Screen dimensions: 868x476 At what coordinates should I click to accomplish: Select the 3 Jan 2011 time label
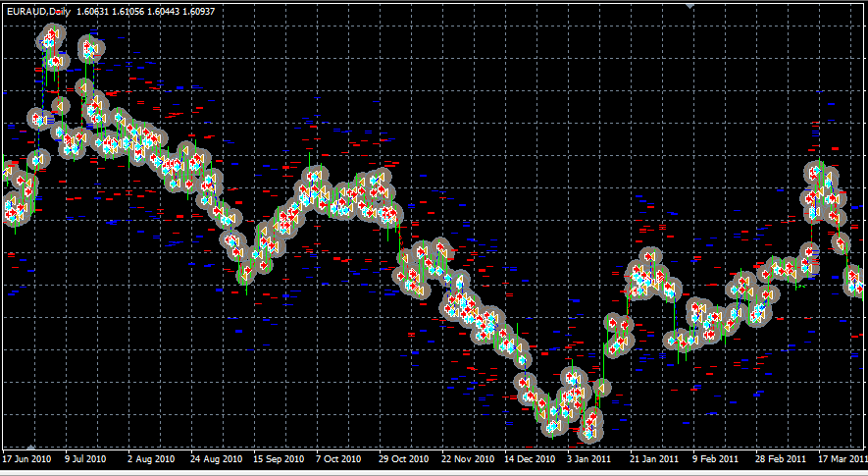coord(591,458)
